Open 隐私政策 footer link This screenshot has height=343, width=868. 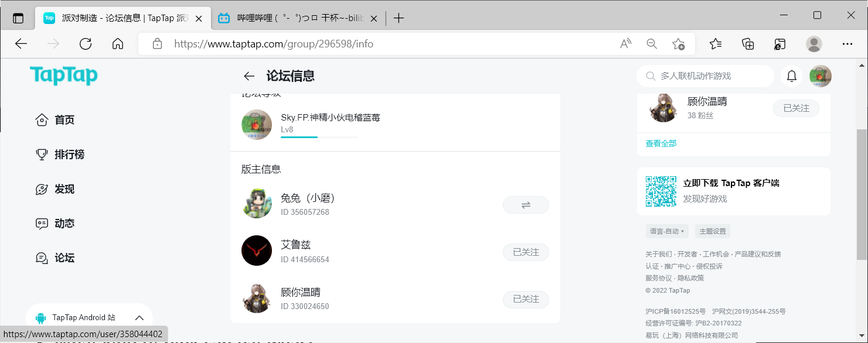pyautogui.click(x=691, y=278)
